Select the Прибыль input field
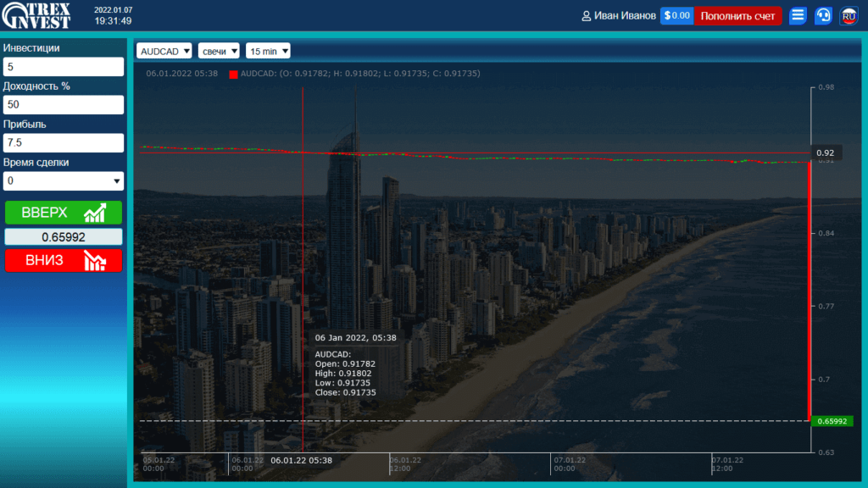 (x=64, y=143)
